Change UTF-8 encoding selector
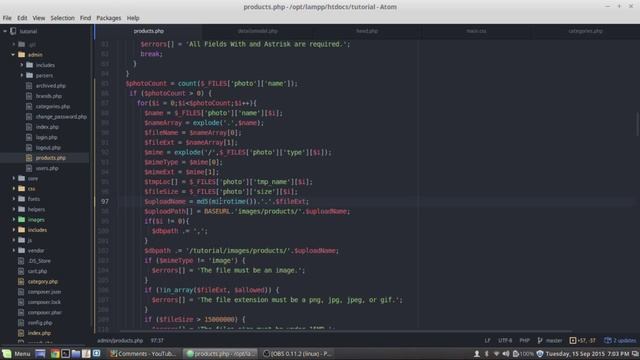The width and height of the screenshot is (640, 360). click(505, 340)
